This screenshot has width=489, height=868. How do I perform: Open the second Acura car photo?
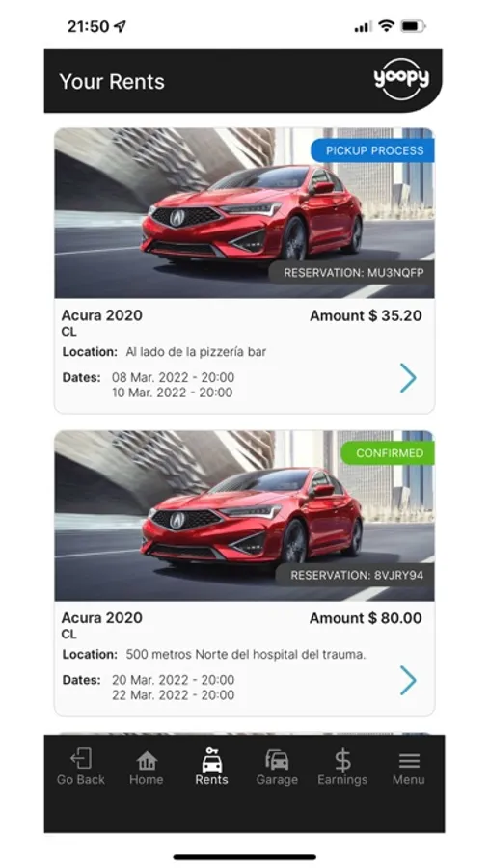pyautogui.click(x=244, y=516)
